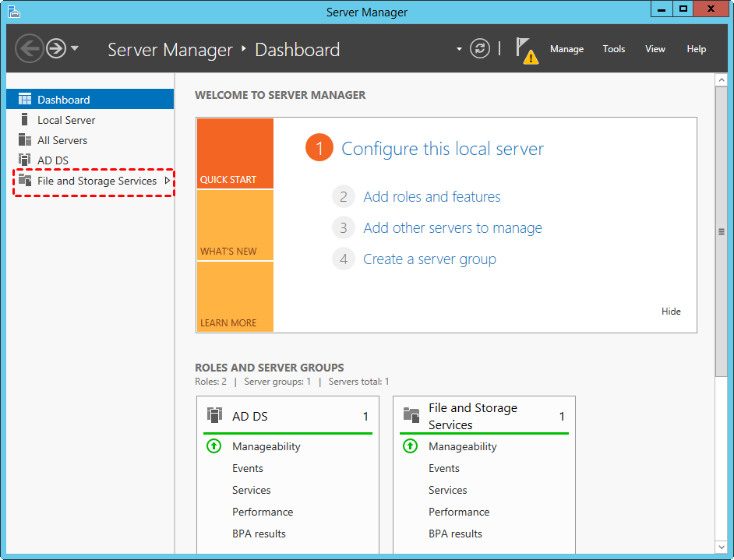Select All Servers in the navigation pane
The width and height of the screenshot is (734, 560).
(62, 140)
